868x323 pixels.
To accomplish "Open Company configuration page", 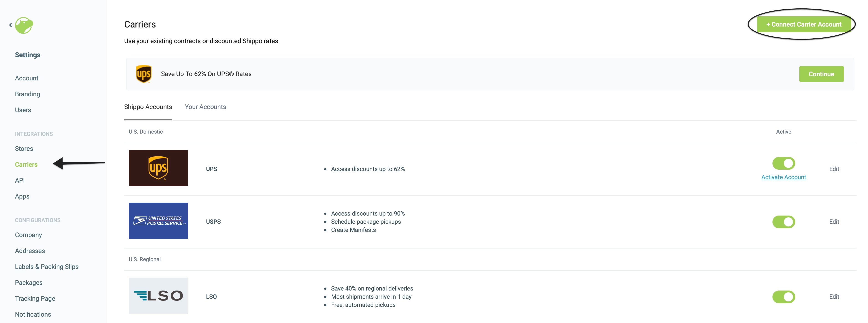I will tap(28, 235).
